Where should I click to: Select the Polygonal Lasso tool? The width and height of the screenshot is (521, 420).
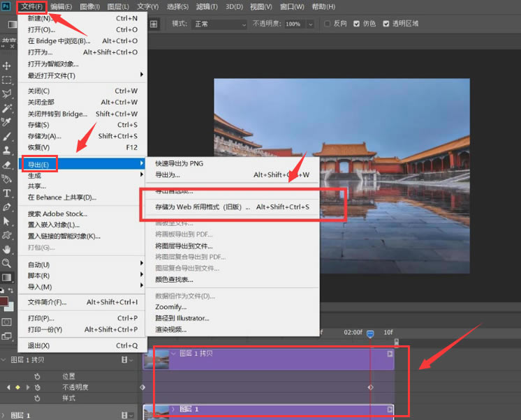point(7,94)
